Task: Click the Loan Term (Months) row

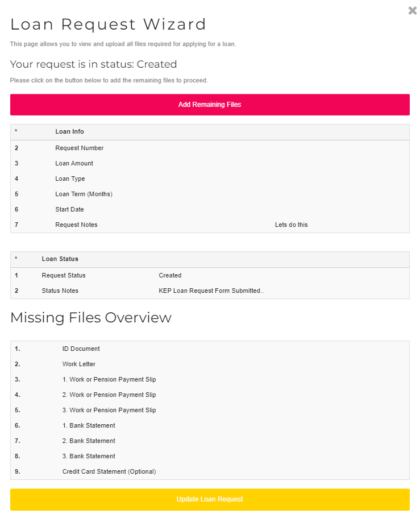Action: point(84,194)
